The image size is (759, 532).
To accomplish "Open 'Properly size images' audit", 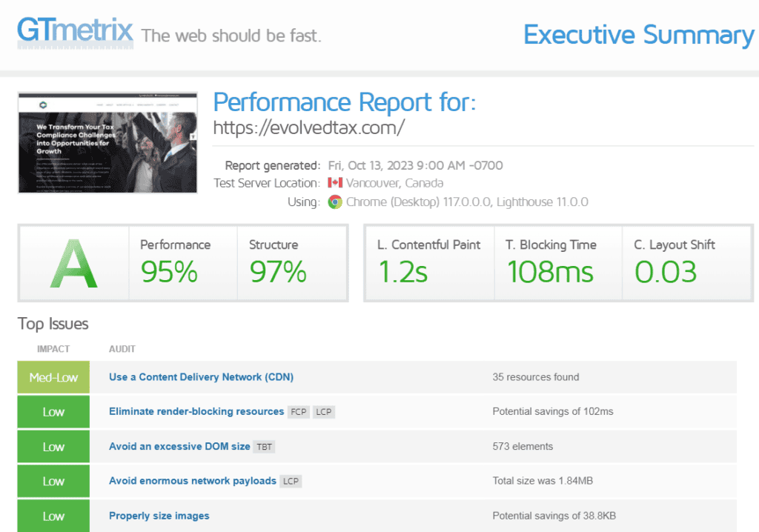I will (x=159, y=516).
